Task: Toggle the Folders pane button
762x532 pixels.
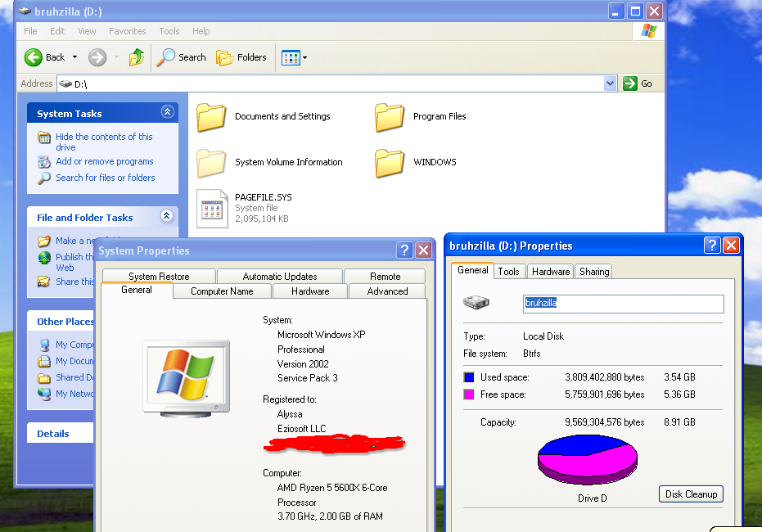Action: point(241,57)
